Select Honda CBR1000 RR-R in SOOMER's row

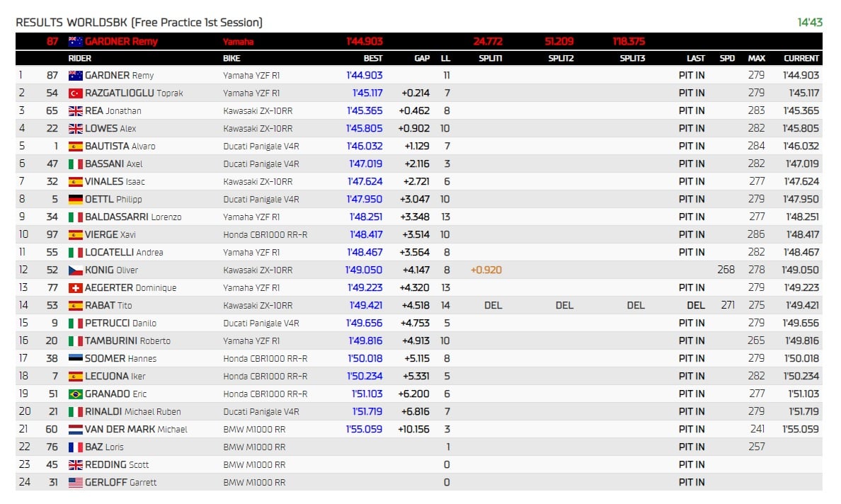[x=265, y=359]
